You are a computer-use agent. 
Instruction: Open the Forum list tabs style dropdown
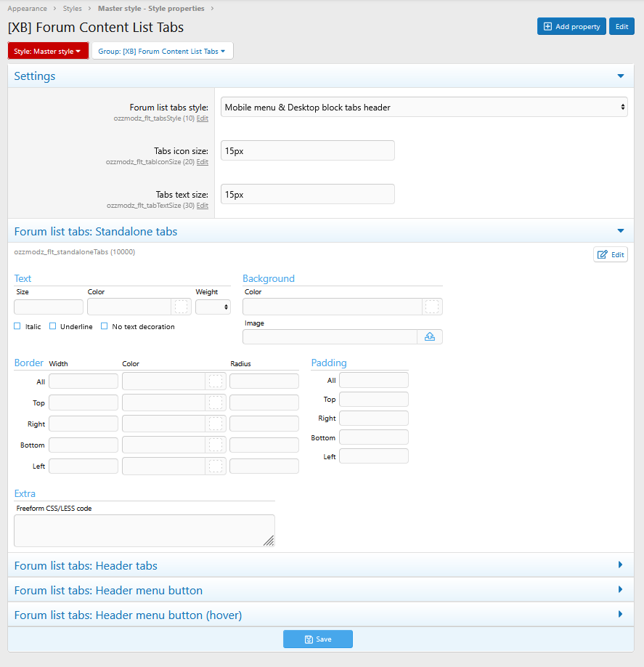tap(424, 107)
